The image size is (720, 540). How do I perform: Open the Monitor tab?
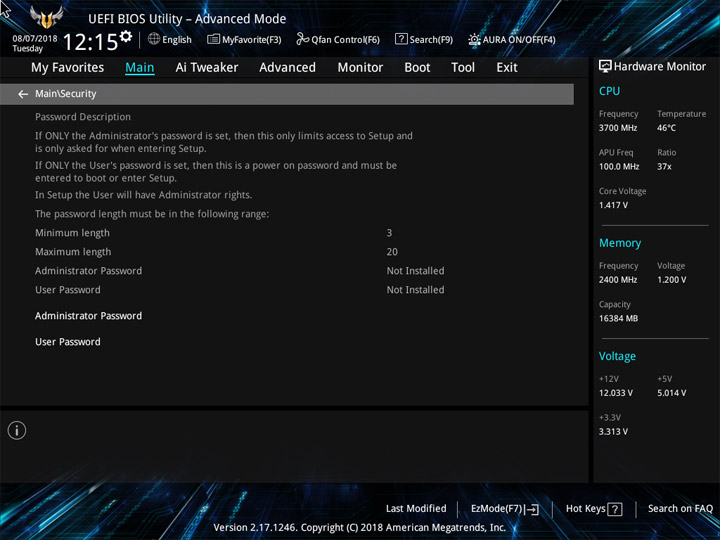360,68
